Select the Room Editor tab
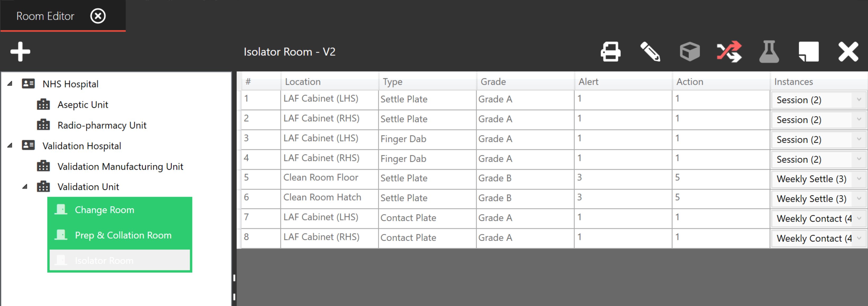Screen dimensions: 868x306 tap(45, 16)
